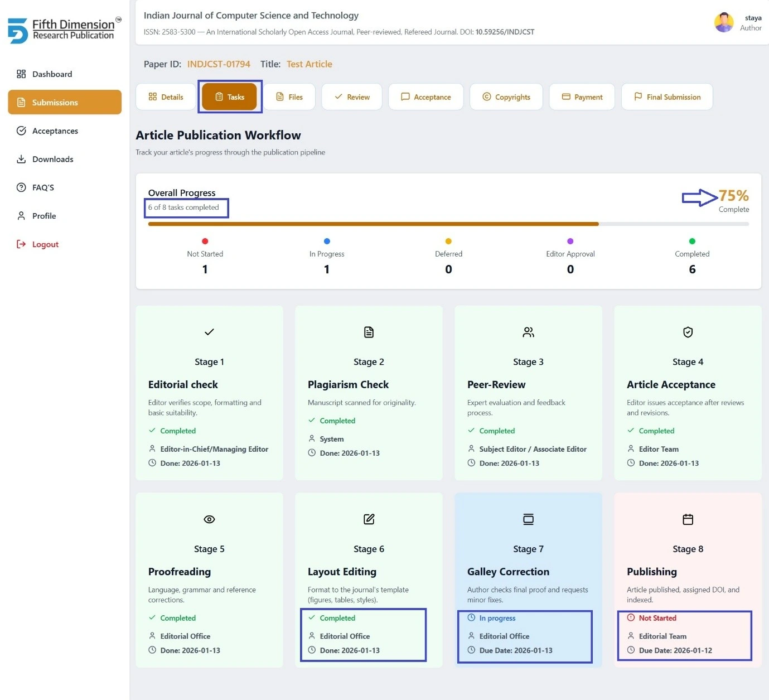The width and height of the screenshot is (769, 700).
Task: Click the green Completed status dot
Action: [x=692, y=241]
